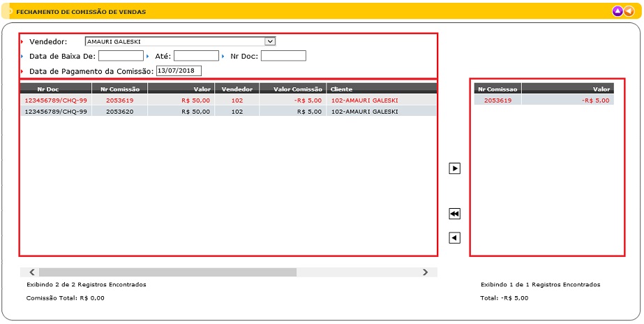
Task: Select the -R$ 5,00 row in right table
Action: tap(544, 101)
